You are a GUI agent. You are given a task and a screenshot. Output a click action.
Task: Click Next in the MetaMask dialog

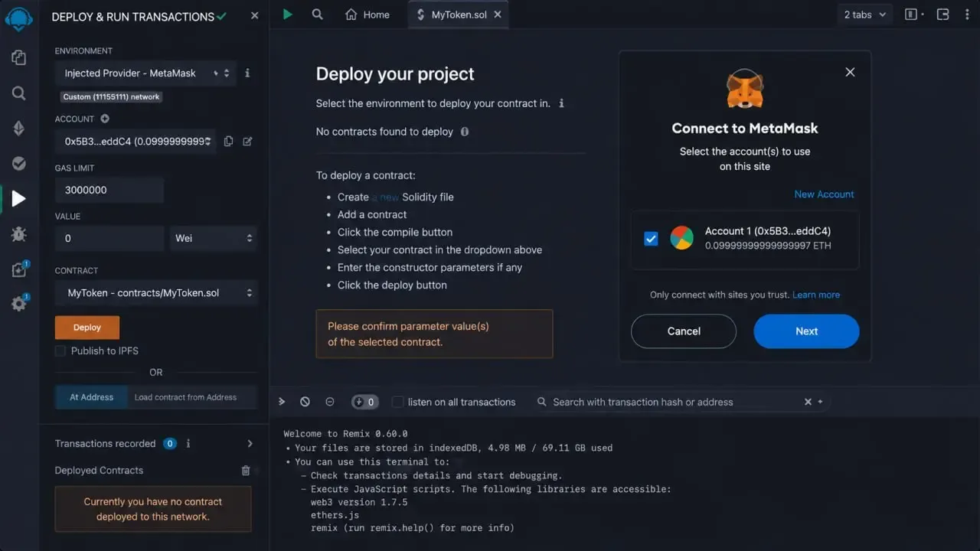tap(806, 331)
